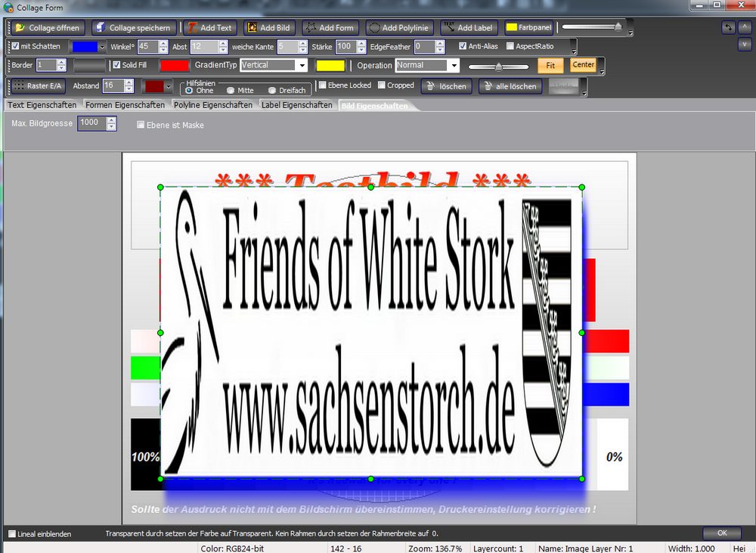Image resolution: width=756 pixels, height=553 pixels.
Task: Click the slider beside the Operation dropdown
Action: (498, 67)
